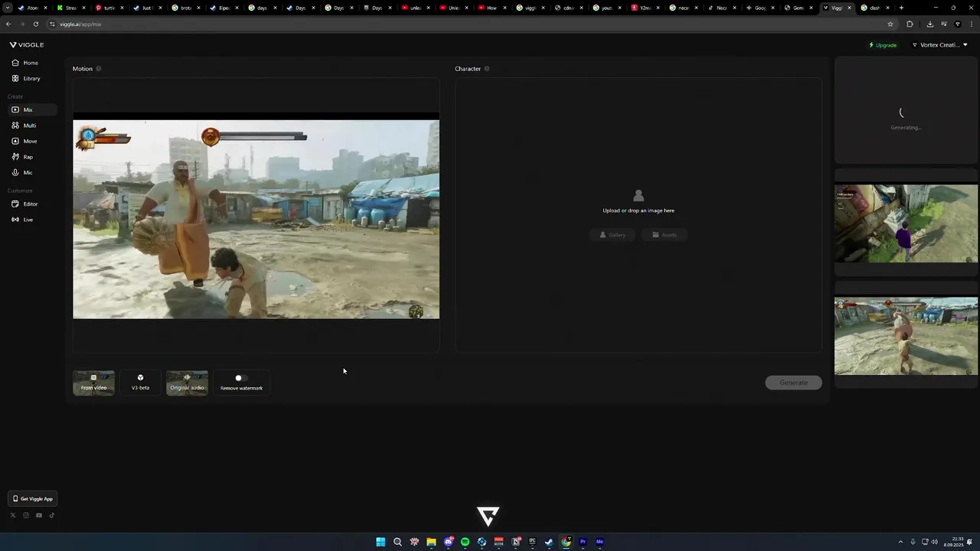Open the browser extensions puzzle icon
Screen dimensions: 980x551
[x=910, y=24]
